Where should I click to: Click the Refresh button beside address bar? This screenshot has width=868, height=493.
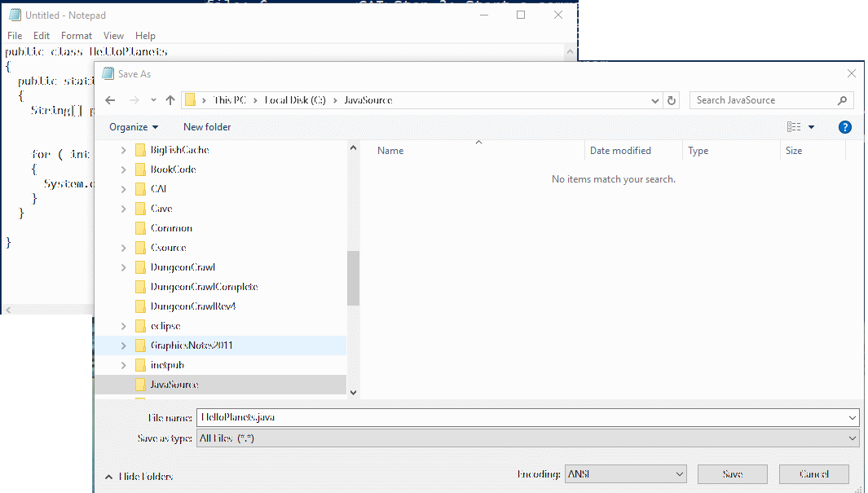[x=672, y=100]
